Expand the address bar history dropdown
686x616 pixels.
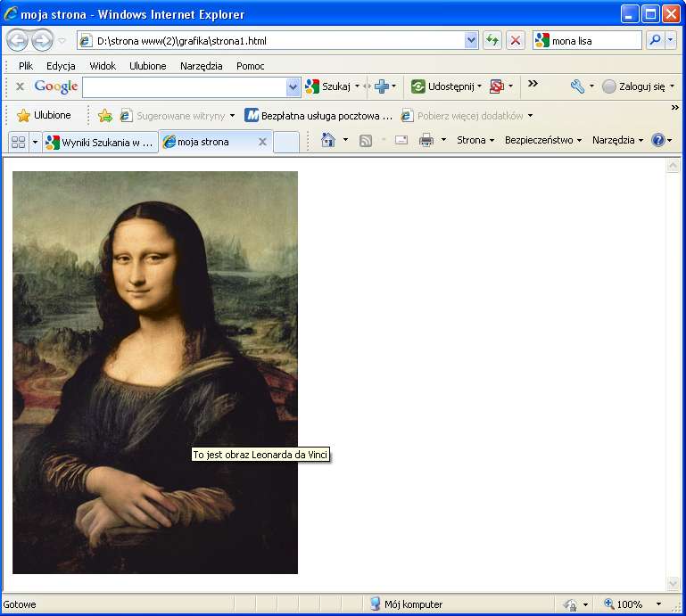coord(471,41)
